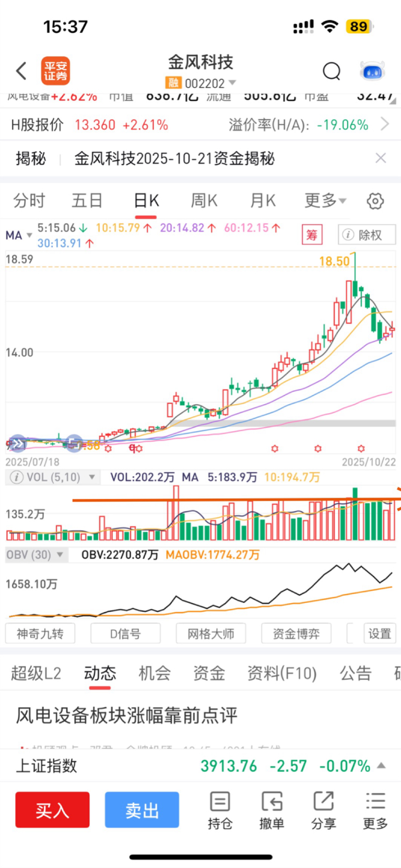Close the 揭秘 banner
401x868 pixels.
click(x=381, y=158)
